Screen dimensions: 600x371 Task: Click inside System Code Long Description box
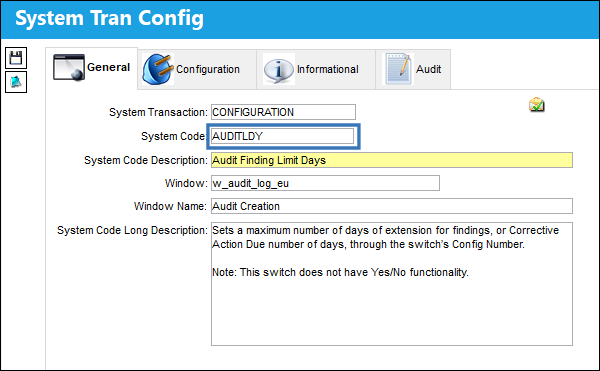coord(392,284)
